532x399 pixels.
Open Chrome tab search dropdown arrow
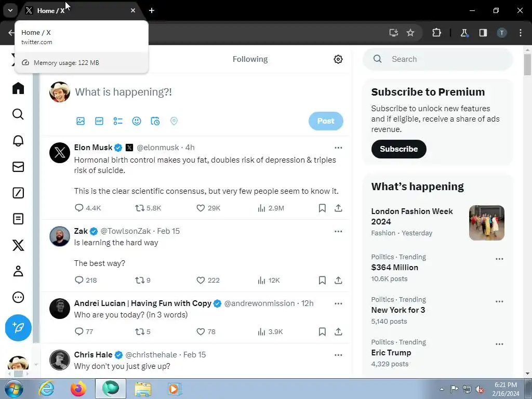click(10, 10)
